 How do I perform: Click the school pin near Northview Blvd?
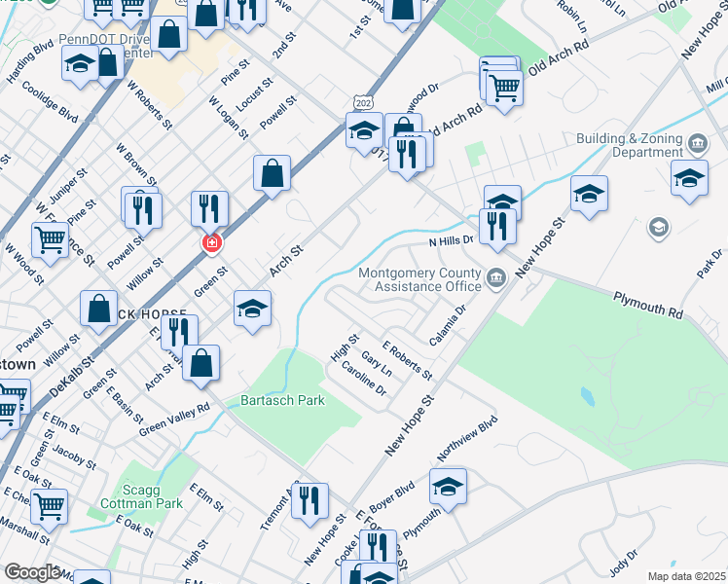click(x=448, y=488)
